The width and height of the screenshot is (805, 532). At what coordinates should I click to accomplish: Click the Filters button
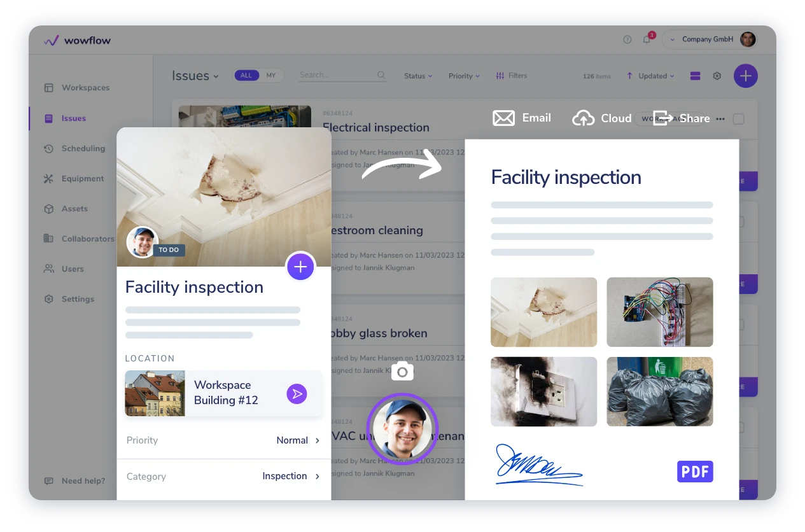click(x=511, y=76)
